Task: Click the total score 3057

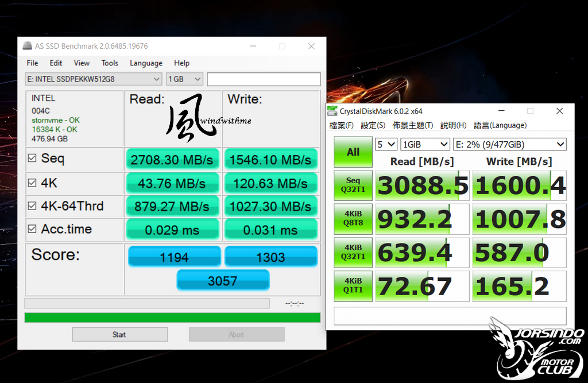Action: (x=223, y=280)
